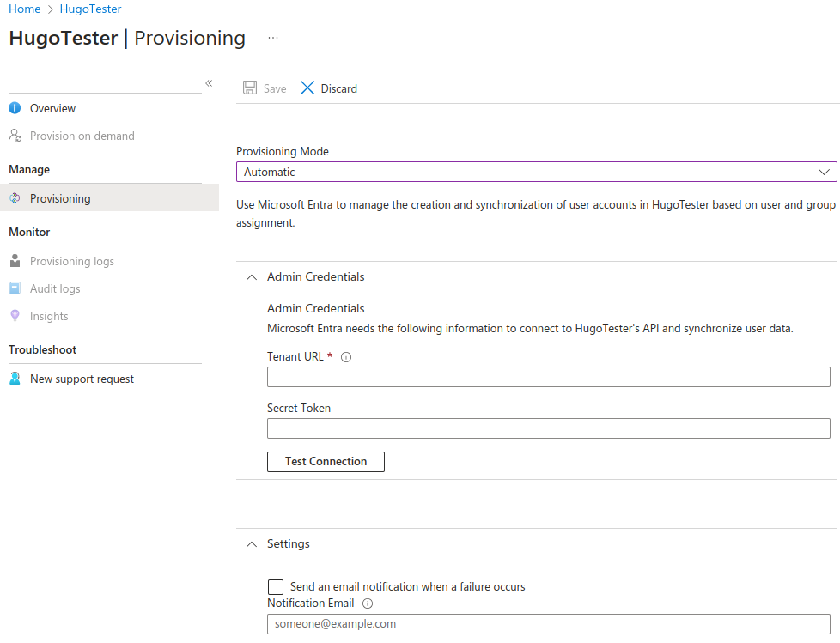Collapse the sidebar with double-chevron
The height and width of the screenshot is (643, 840).
(209, 83)
